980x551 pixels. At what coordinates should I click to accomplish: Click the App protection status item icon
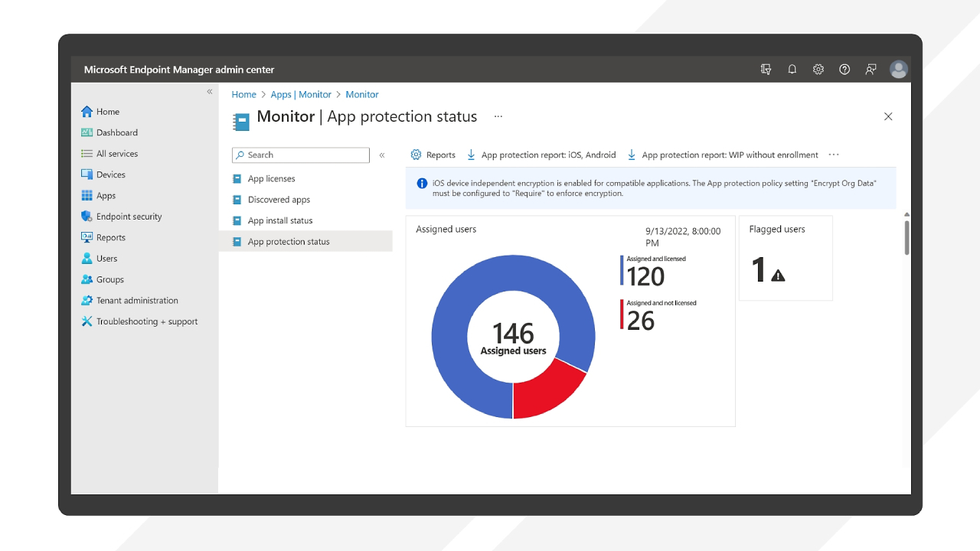point(237,242)
